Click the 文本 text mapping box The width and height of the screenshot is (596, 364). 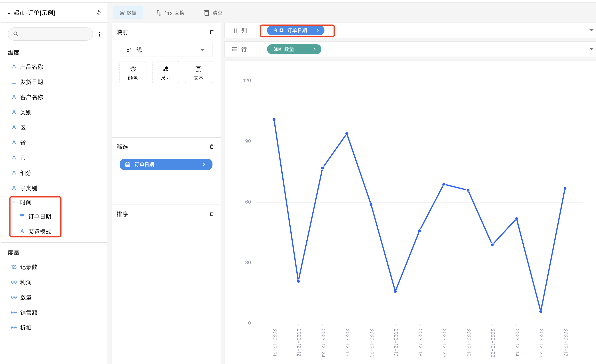198,73
